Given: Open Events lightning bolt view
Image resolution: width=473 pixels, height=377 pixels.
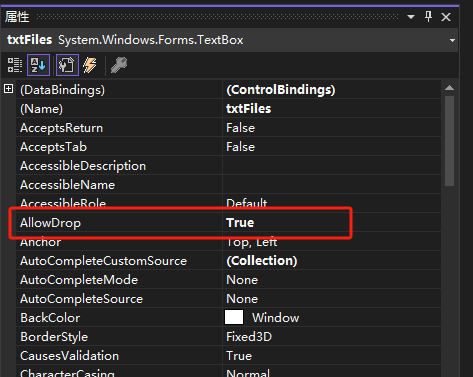Looking at the screenshot, I should 90,65.
